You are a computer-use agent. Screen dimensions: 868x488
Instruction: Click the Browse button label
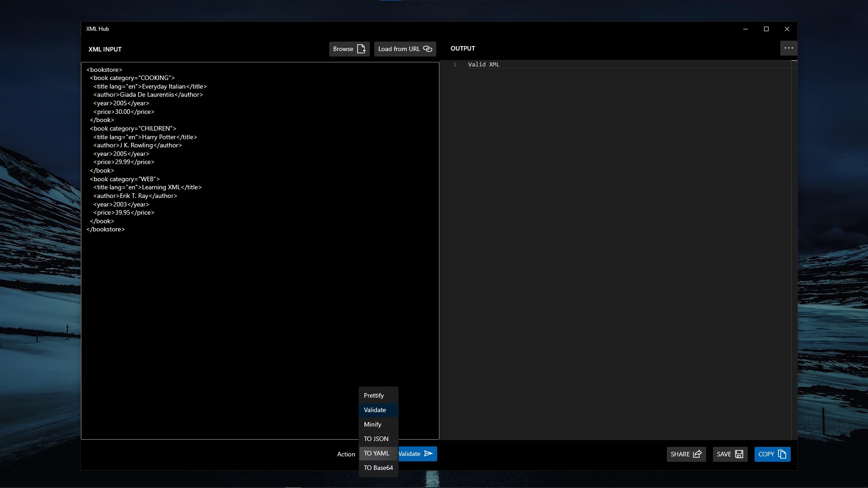[343, 49]
